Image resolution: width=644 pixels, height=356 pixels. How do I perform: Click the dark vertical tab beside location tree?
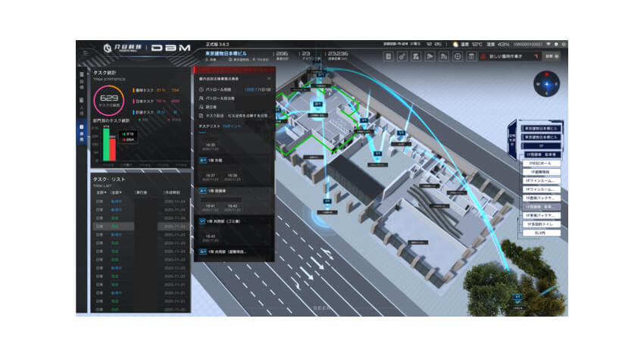512,140
